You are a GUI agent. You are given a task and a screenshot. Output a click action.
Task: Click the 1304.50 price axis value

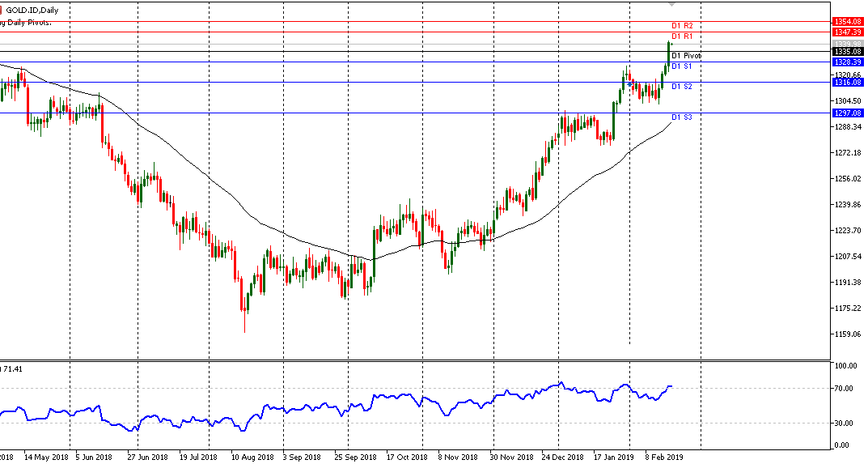click(848, 101)
